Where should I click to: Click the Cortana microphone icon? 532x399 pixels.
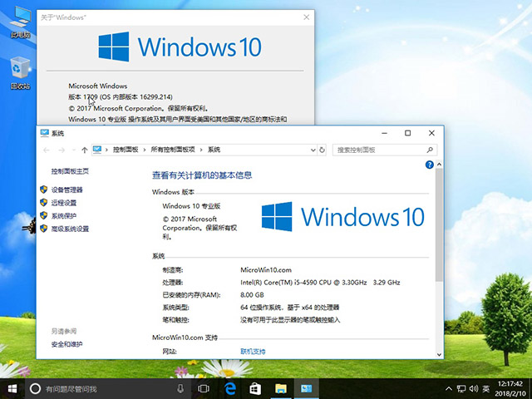click(180, 389)
